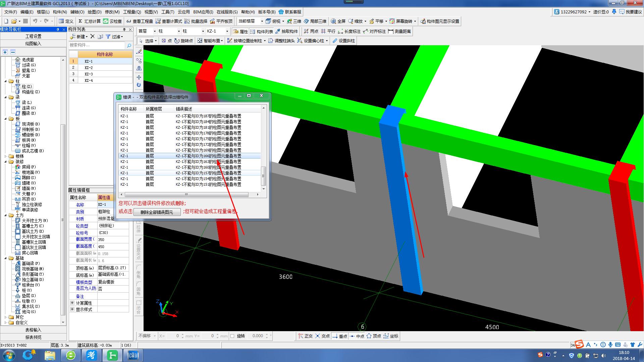Image resolution: width=644 pixels, height=362 pixels.
Task: Choose the 两点 two-point axis tool
Action: tap(311, 31)
